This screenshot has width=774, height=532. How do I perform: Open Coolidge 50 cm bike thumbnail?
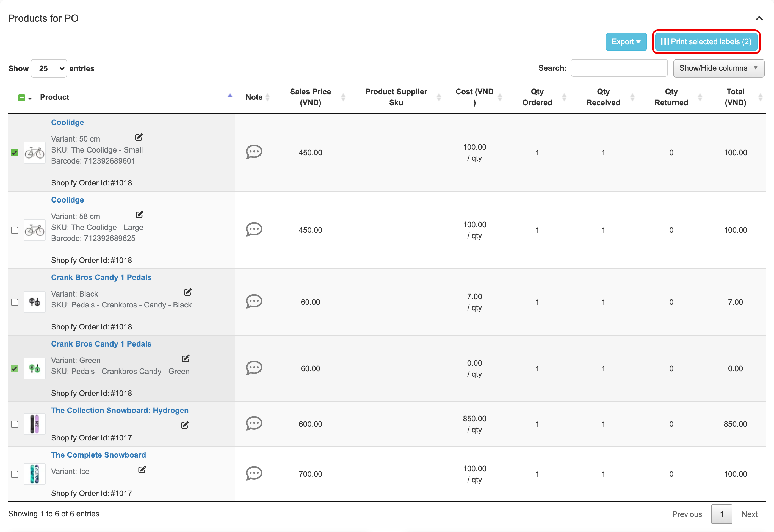pyautogui.click(x=34, y=153)
